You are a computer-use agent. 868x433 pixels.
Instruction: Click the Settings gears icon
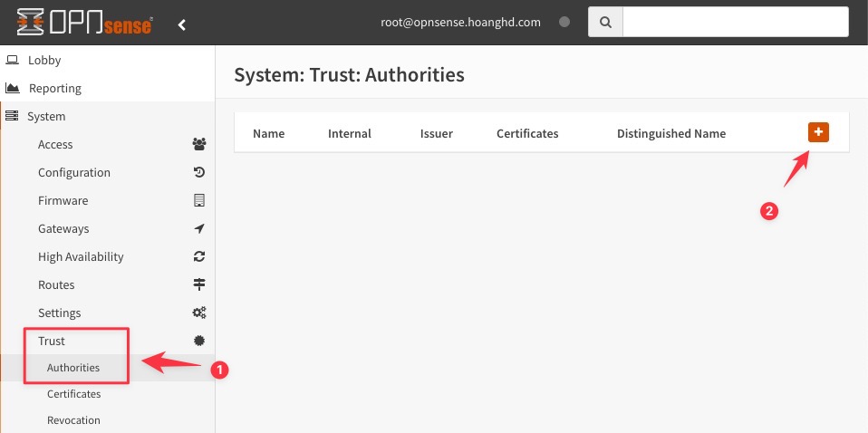[x=199, y=313]
